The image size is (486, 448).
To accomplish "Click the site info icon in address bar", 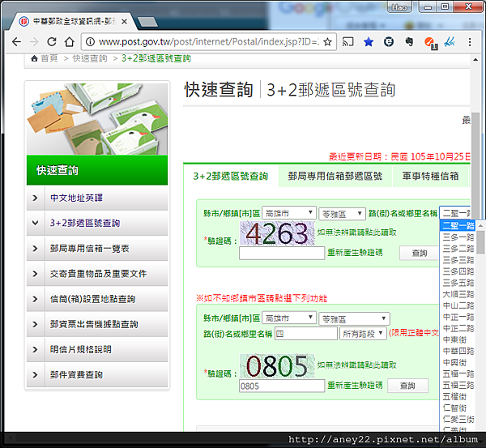I will click(90, 41).
